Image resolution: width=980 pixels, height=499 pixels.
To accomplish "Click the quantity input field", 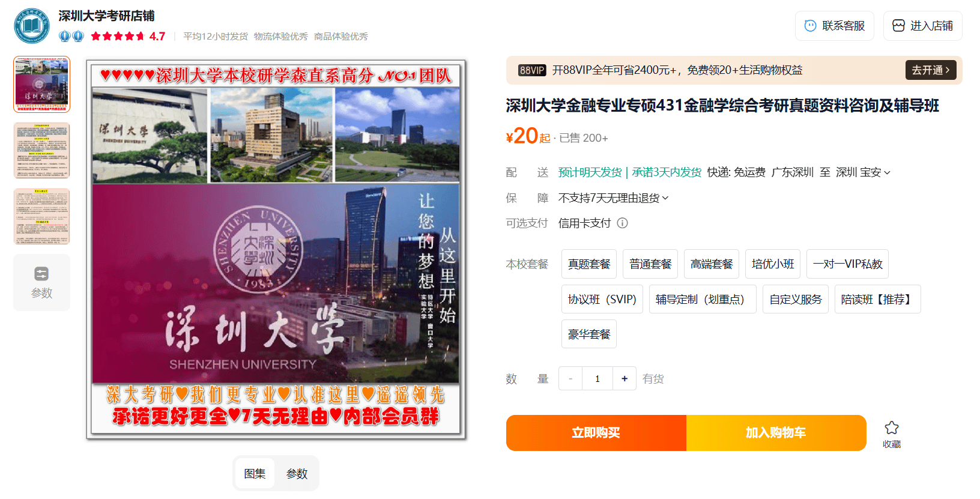I will 597,378.
